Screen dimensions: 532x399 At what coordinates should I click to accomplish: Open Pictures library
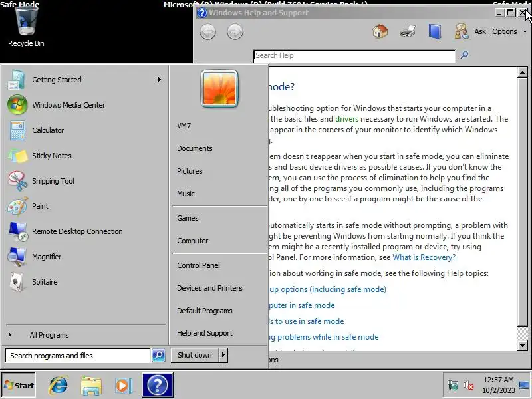pos(190,171)
